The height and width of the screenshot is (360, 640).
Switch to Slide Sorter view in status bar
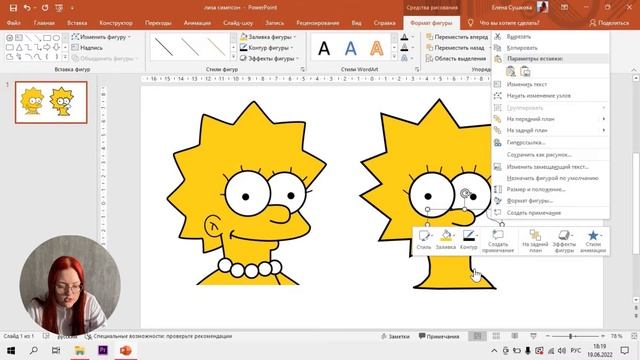[x=496, y=336]
